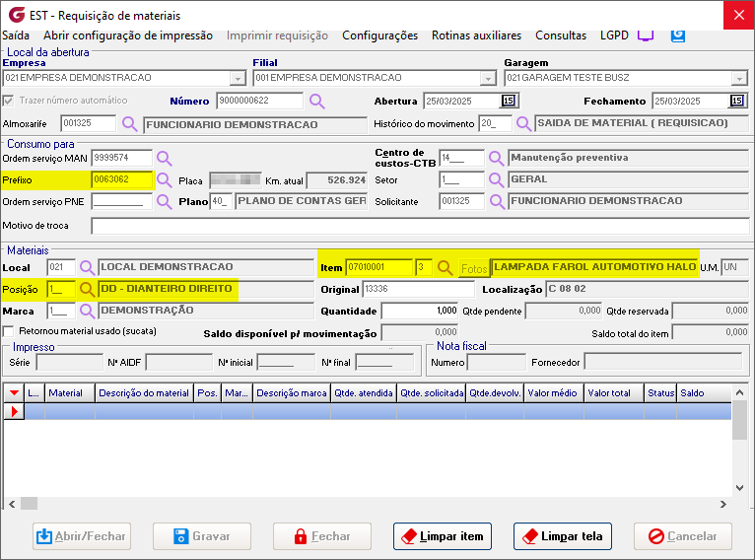
Task: Open the Abertura date calendar icon
Action: coord(509,101)
